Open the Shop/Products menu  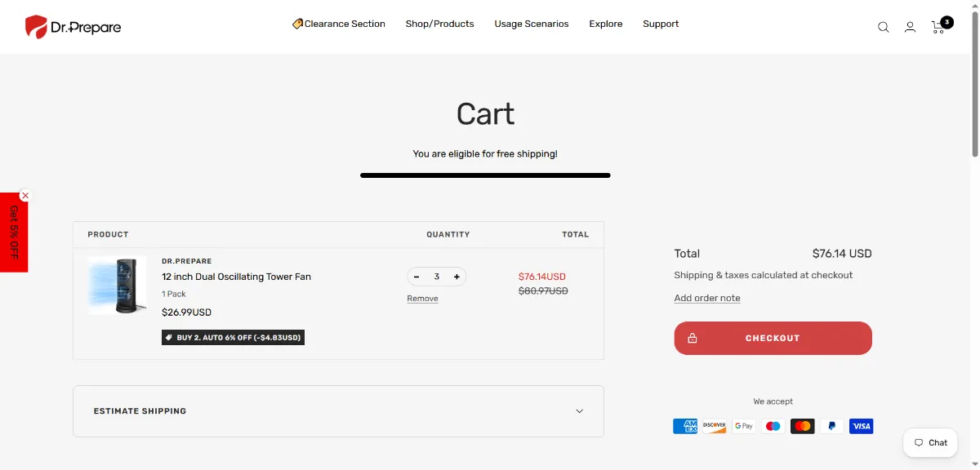[440, 24]
